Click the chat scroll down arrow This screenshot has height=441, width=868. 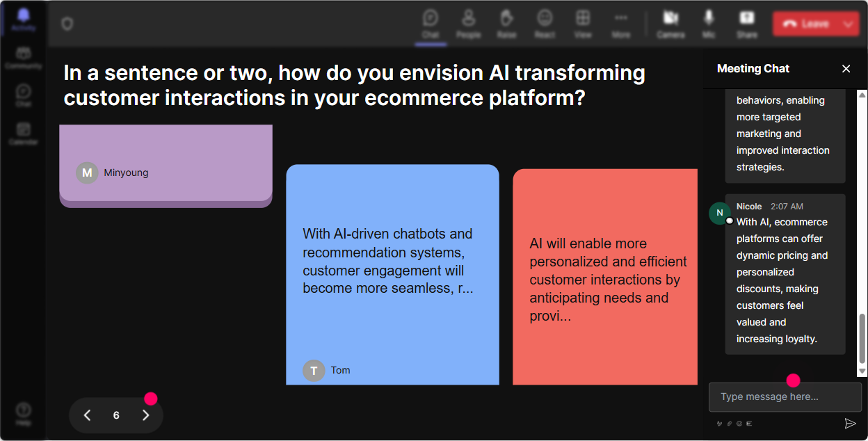point(862,372)
